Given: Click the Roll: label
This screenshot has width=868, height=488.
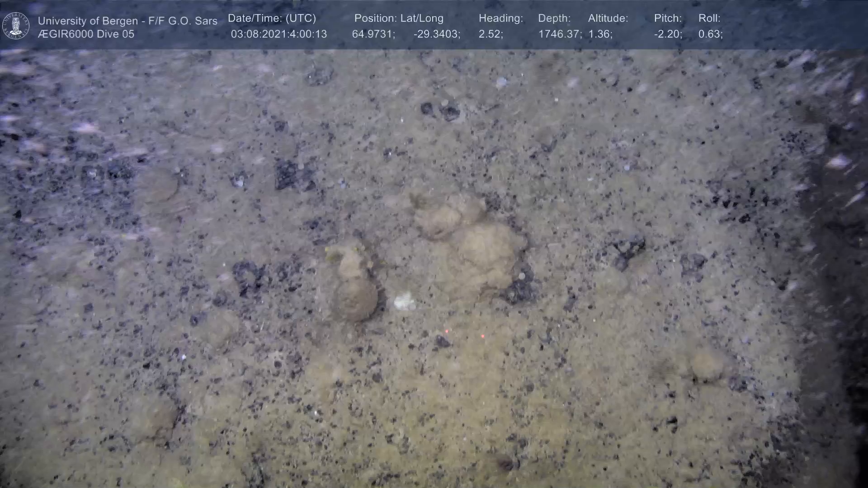Looking at the screenshot, I should tap(709, 19).
